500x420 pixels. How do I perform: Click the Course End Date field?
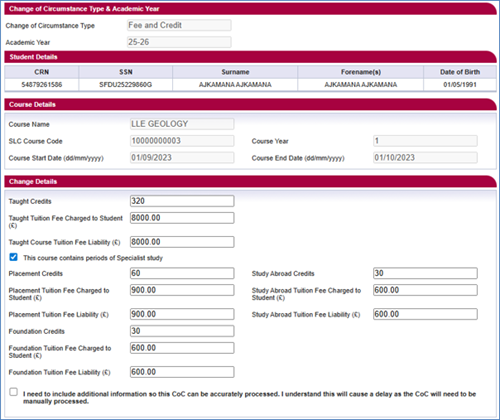[x=425, y=158]
